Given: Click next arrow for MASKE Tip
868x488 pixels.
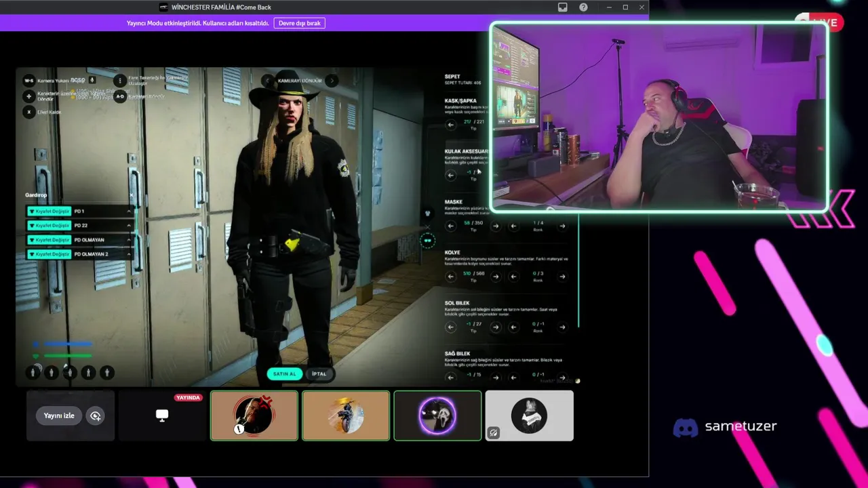Looking at the screenshot, I should click(x=496, y=226).
